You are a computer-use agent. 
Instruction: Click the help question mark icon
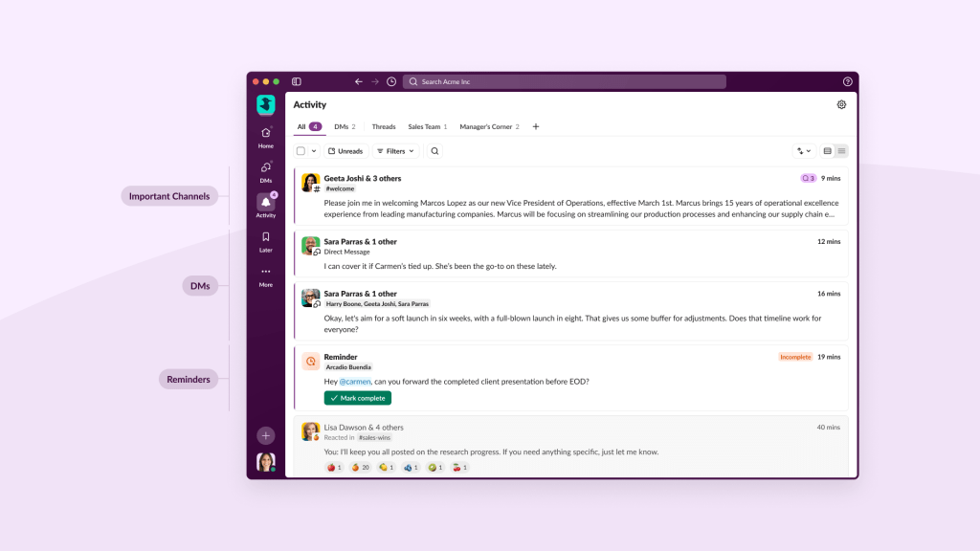coord(847,82)
